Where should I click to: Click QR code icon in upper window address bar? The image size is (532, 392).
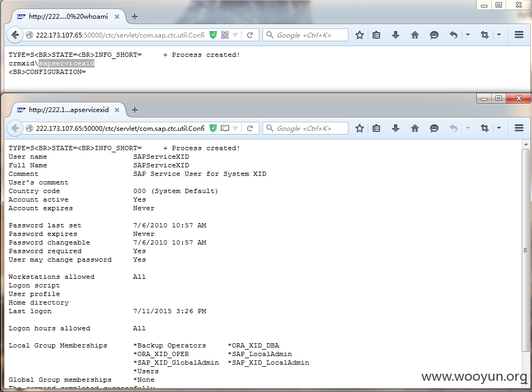(x=224, y=35)
